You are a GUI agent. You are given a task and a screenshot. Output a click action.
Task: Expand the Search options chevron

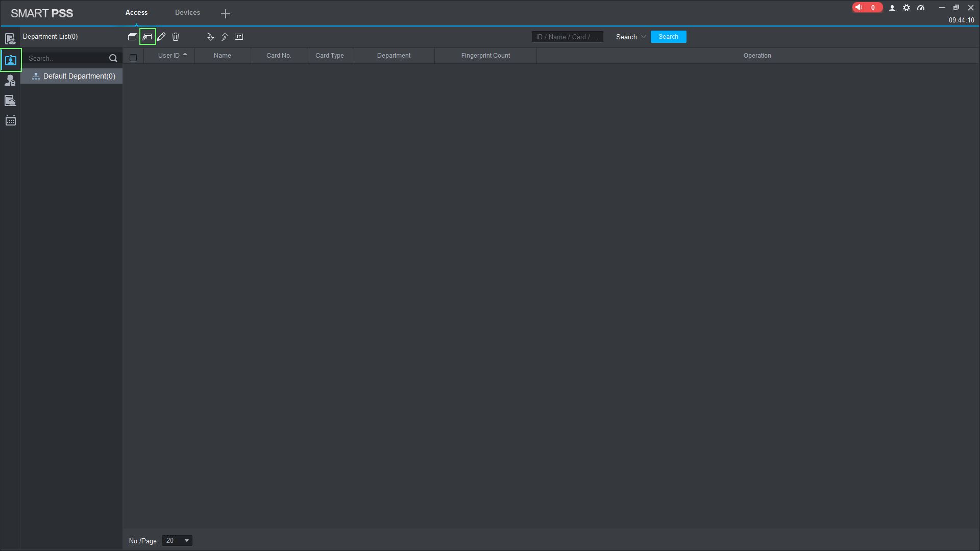pyautogui.click(x=644, y=37)
